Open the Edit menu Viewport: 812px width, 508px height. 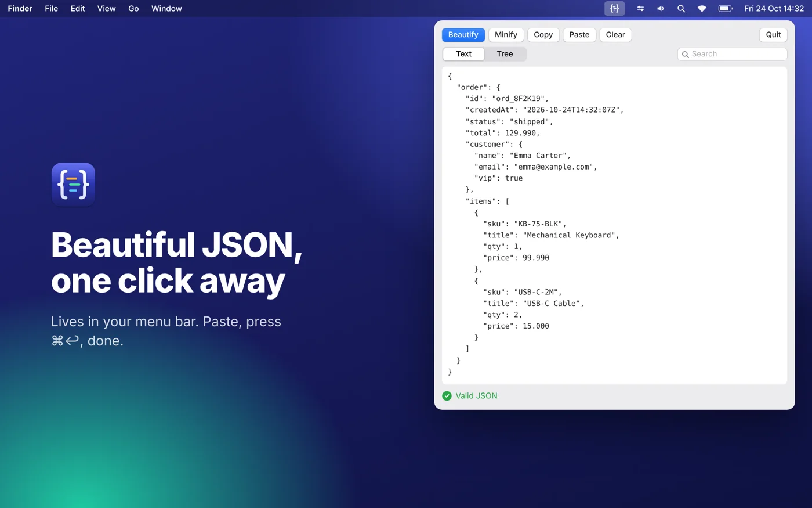click(x=78, y=9)
